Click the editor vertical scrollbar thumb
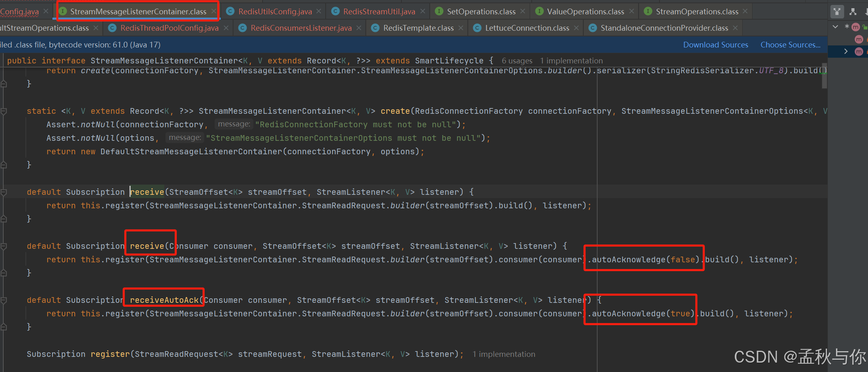The height and width of the screenshot is (372, 868). click(x=824, y=76)
